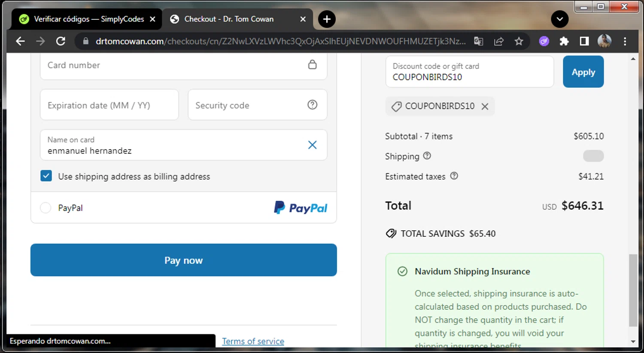Click the Subtotal · 7 items label
The width and height of the screenshot is (644, 353).
coord(419,136)
